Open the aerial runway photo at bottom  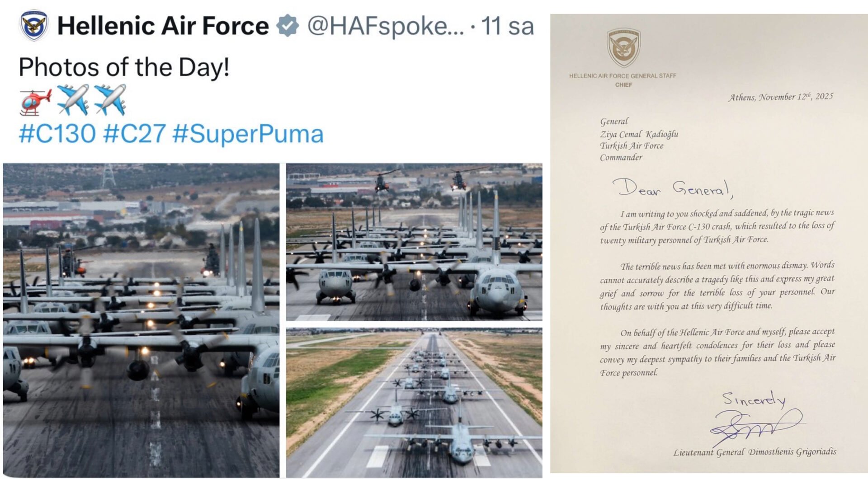point(414,402)
